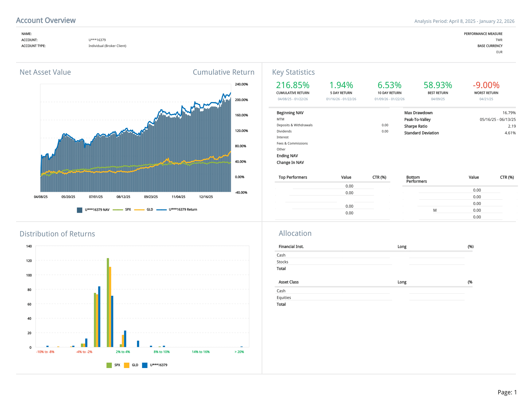Click the Net Asset Value chart title
The height and width of the screenshot is (411, 532).
coord(45,72)
